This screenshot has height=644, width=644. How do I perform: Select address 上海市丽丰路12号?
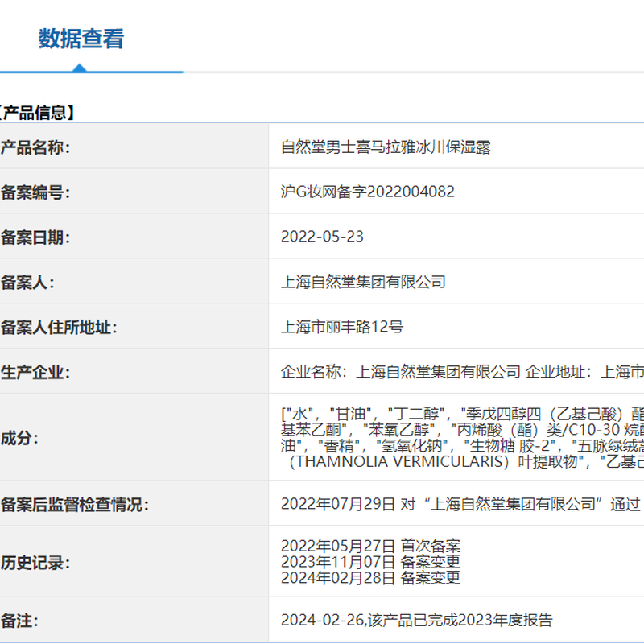(342, 327)
